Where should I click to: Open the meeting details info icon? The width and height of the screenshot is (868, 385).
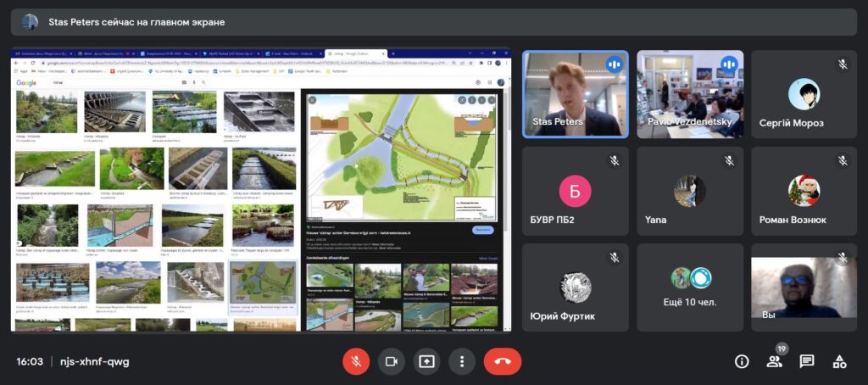tap(742, 361)
